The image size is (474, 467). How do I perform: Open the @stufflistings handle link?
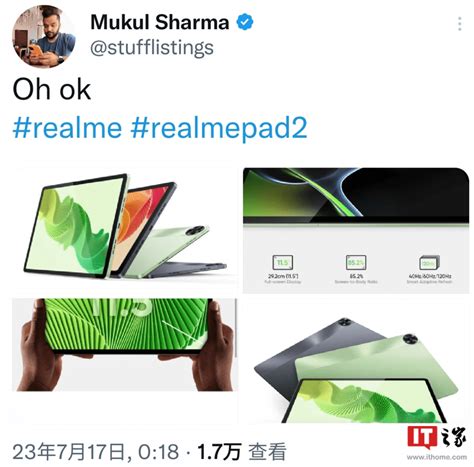(x=152, y=48)
